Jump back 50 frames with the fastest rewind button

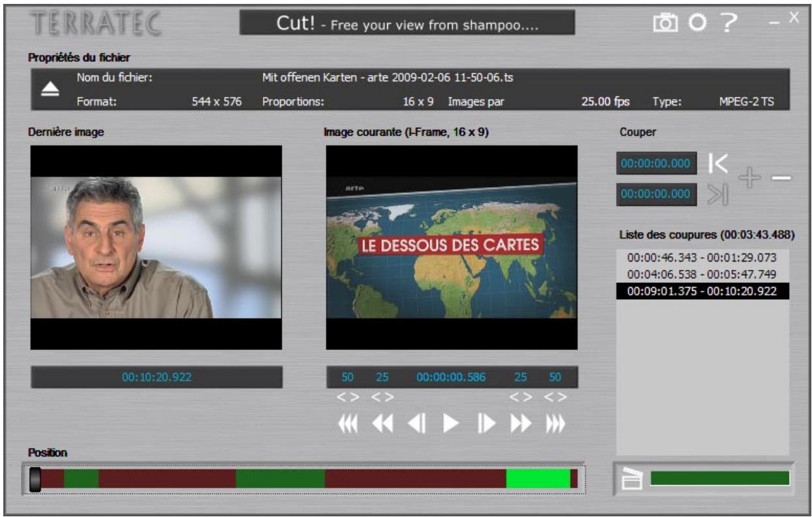[x=349, y=422]
